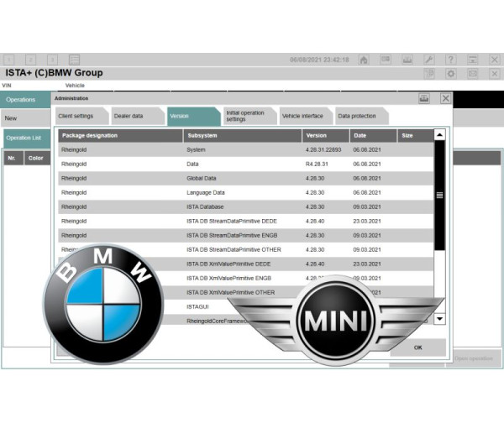This screenshot has width=504, height=423.
Task: Click the Home icon in top toolbar
Action: click(x=364, y=60)
